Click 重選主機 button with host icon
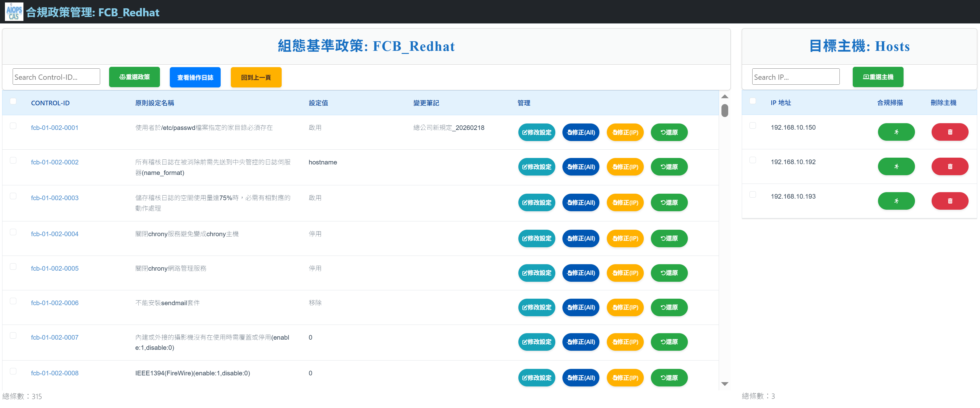Screen dimensions: 980x408 (878, 77)
